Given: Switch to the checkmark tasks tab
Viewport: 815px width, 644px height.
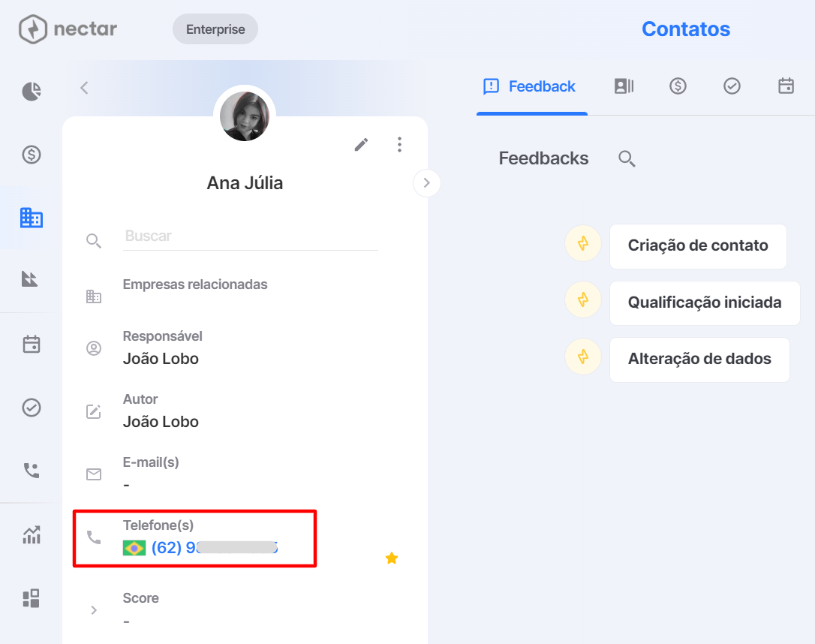Looking at the screenshot, I should tap(732, 86).
